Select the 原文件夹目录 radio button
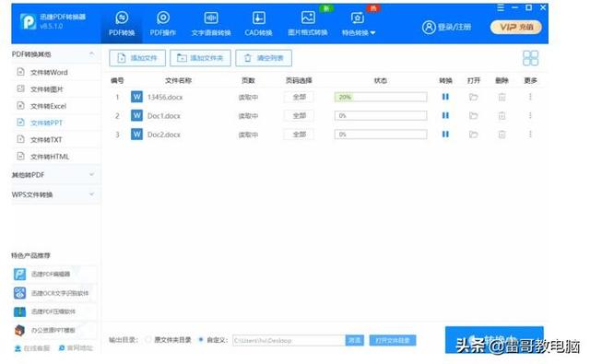The height and width of the screenshot is (364, 590). [148, 339]
